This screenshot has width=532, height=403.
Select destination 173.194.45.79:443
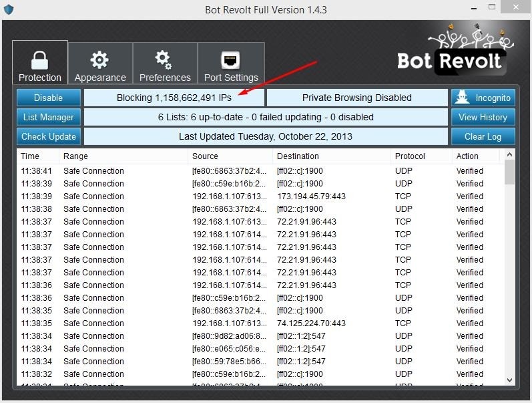point(311,196)
